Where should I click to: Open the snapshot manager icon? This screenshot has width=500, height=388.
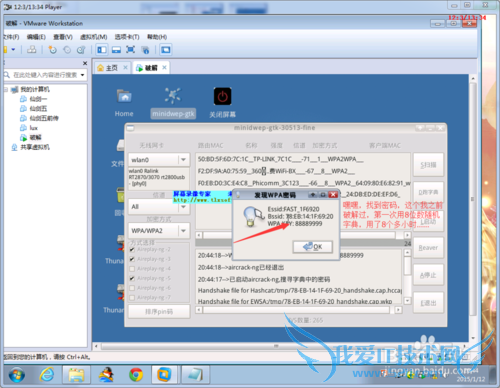point(81,50)
